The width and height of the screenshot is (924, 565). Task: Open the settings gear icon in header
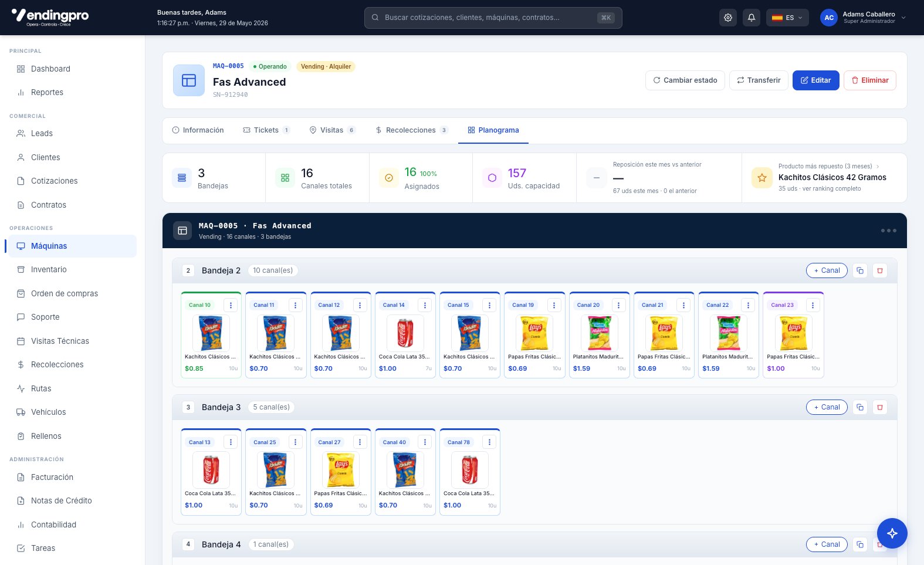(728, 18)
